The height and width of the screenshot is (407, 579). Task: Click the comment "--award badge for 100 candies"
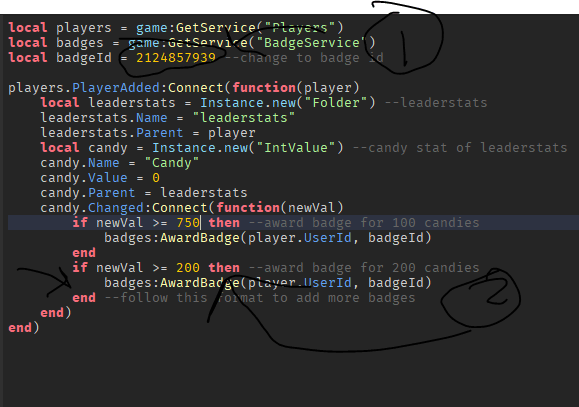point(364,223)
